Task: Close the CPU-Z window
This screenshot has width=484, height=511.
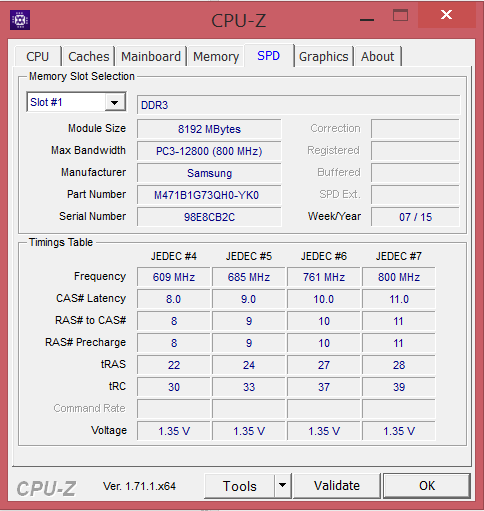Action: 447,15
